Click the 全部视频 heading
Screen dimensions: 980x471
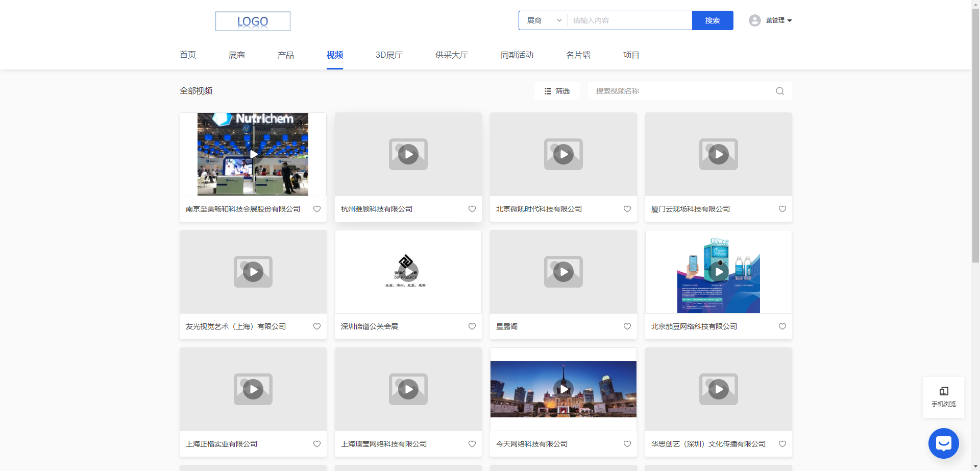(196, 91)
